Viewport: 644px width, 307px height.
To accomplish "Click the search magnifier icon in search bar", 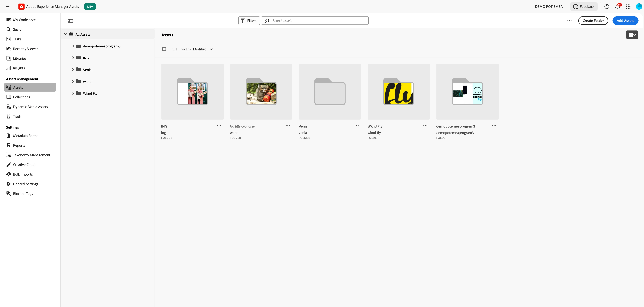I will pyautogui.click(x=267, y=21).
